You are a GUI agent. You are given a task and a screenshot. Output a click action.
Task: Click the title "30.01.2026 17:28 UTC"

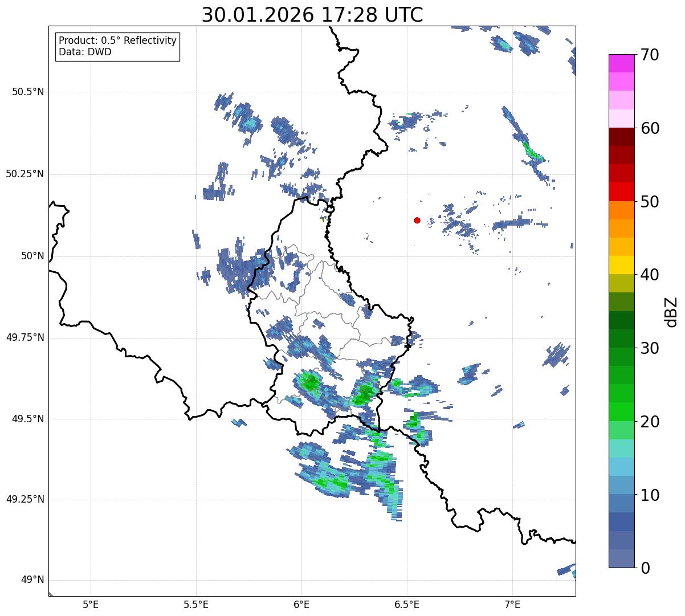[x=312, y=15]
